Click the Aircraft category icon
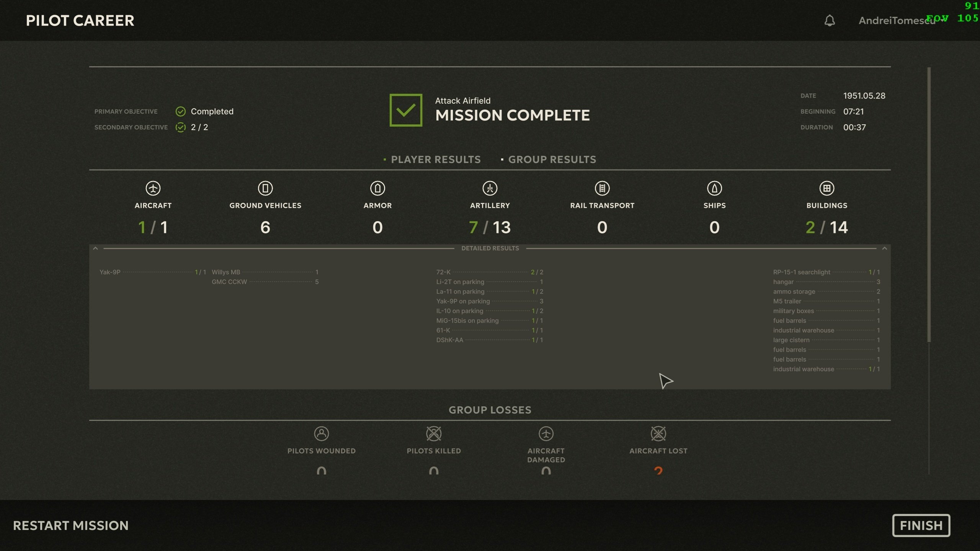 tap(153, 188)
